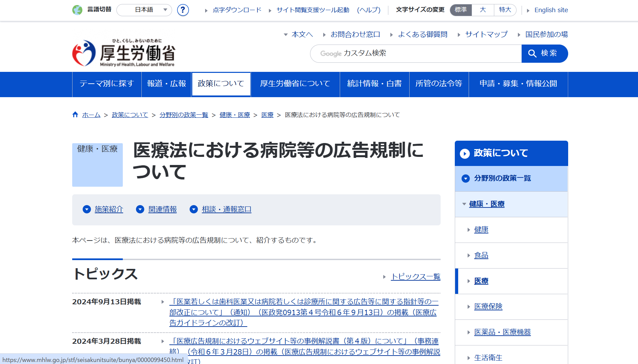Collapse the 分野別の政策一覧 section
Viewport: 638px width, 364px height.
pos(466,178)
